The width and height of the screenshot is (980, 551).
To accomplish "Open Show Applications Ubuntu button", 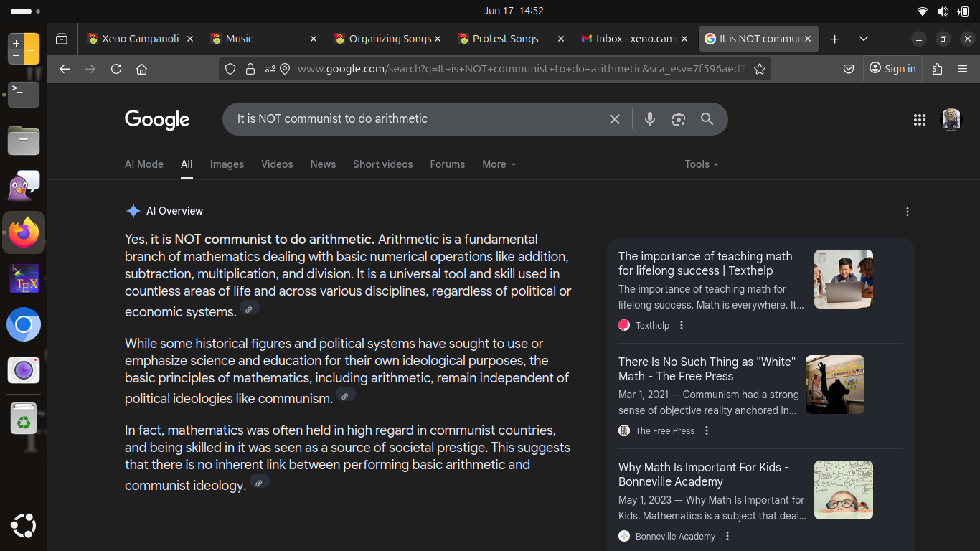I will click(x=24, y=525).
